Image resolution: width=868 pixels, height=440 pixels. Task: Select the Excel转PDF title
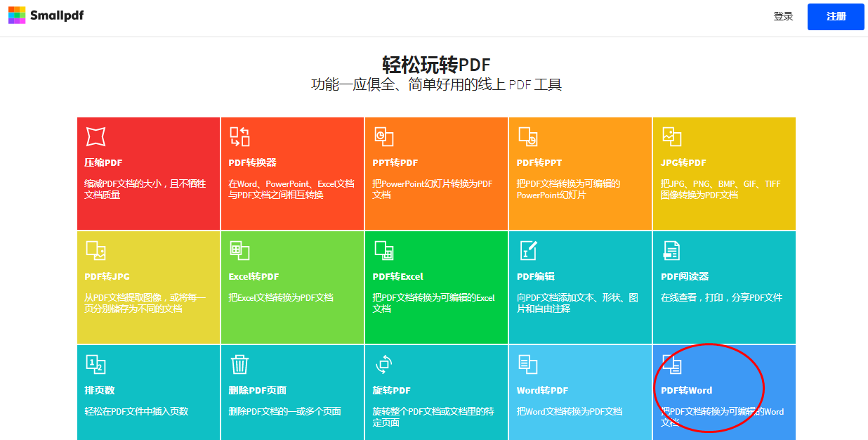[x=254, y=277]
